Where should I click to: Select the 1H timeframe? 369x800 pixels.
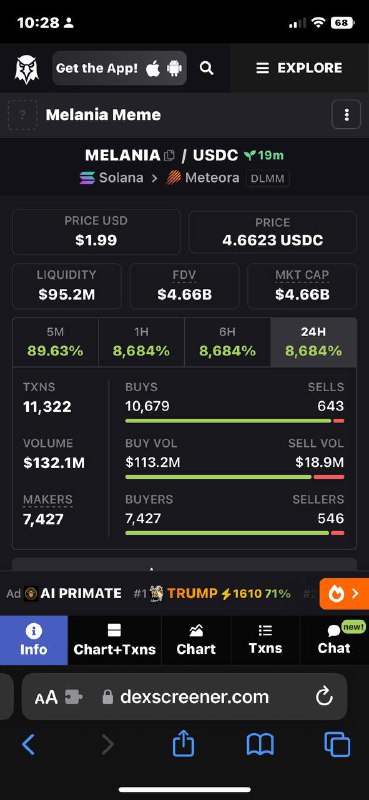point(141,342)
